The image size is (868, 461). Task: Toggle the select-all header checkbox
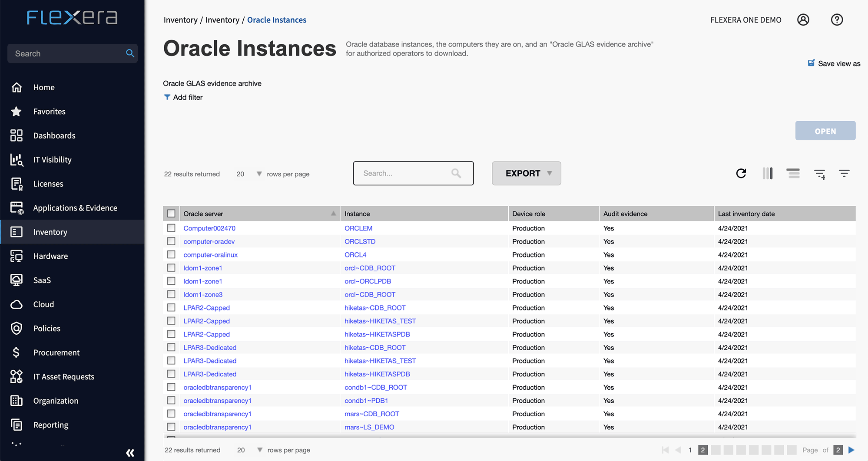tap(171, 214)
